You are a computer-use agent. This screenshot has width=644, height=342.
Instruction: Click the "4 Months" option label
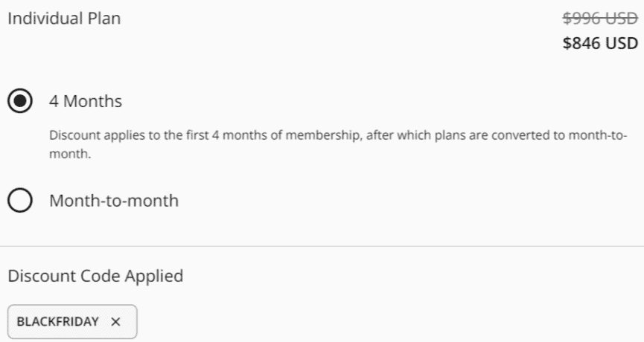(86, 101)
